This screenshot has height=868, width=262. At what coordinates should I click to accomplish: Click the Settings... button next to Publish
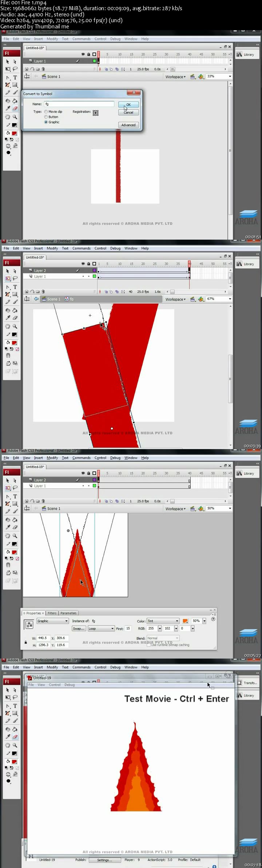coord(104,860)
